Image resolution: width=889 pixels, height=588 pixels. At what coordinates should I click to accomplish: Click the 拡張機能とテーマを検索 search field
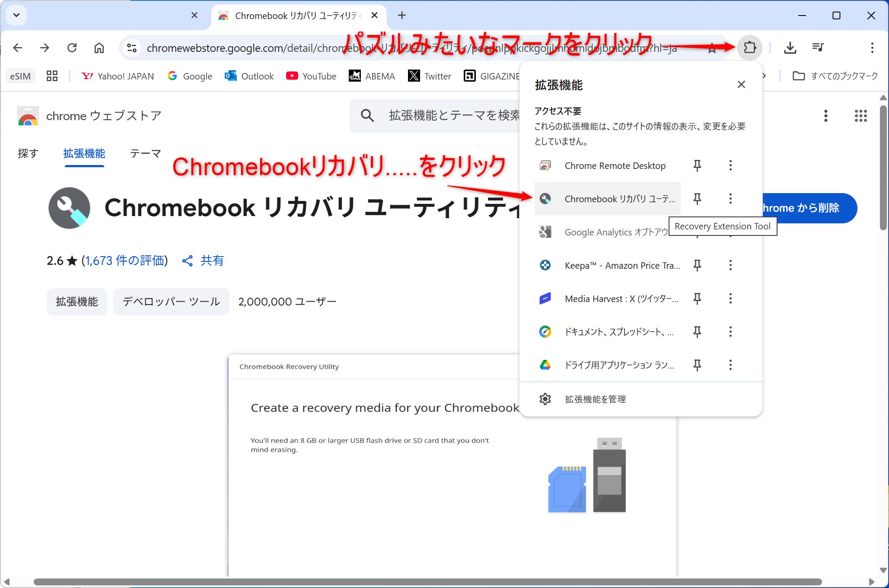click(449, 115)
